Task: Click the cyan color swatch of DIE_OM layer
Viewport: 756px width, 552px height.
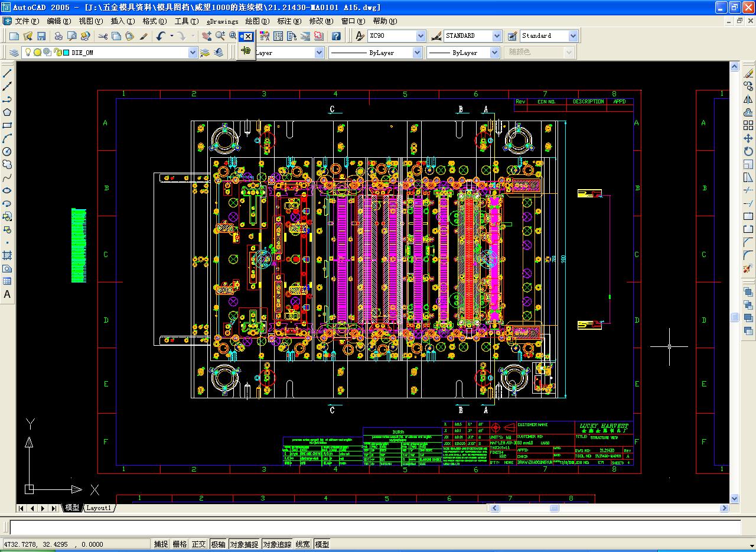Action: [x=66, y=53]
